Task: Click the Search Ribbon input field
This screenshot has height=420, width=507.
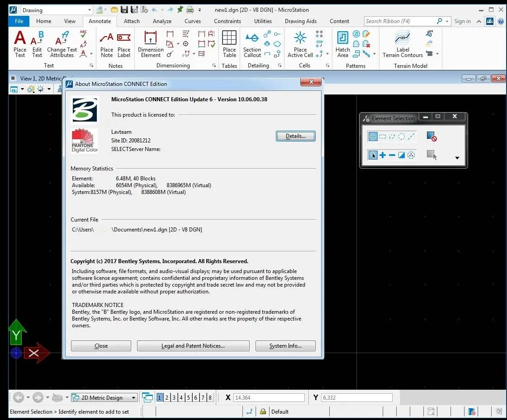Action: click(x=400, y=21)
